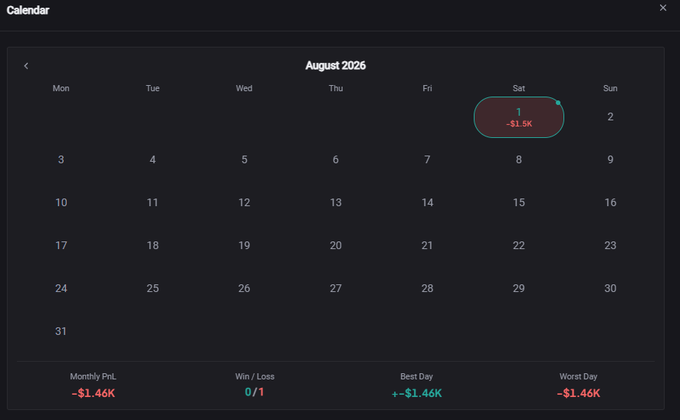Select day 23 in the calendar
Image resolution: width=680 pixels, height=420 pixels.
[610, 246]
